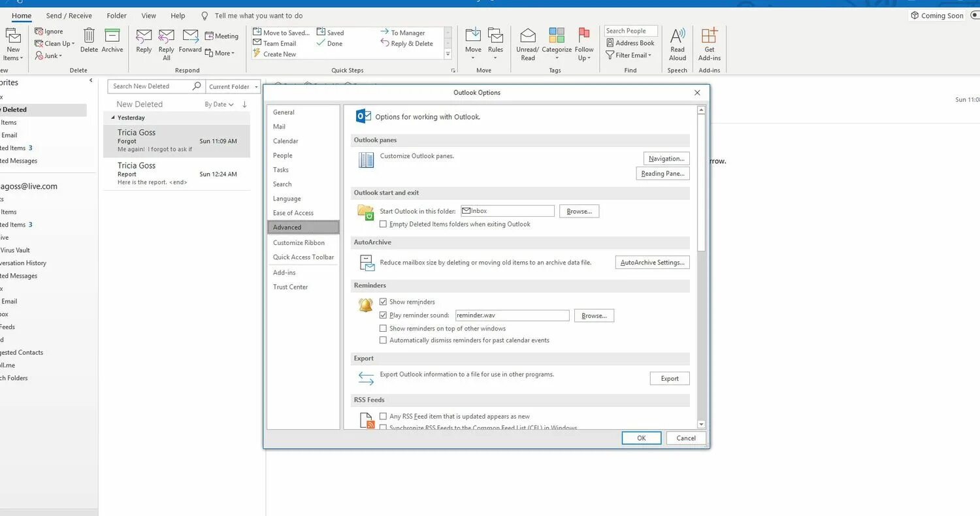Select Mail in Outlook Options sidebar
980x516 pixels.
(303, 127)
